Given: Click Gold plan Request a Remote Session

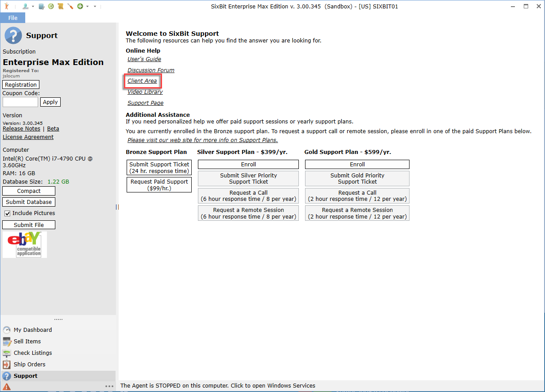Looking at the screenshot, I should click(x=357, y=213).
